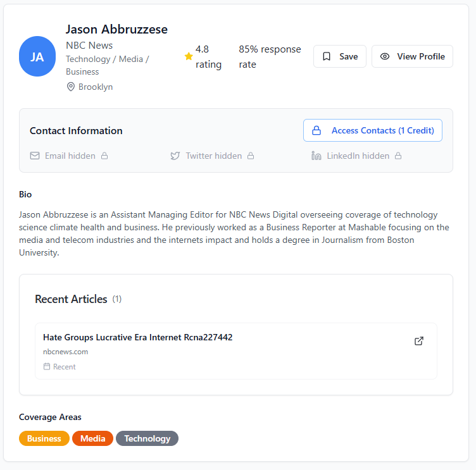This screenshot has height=470, width=476.
Task: Select the orange Business coverage tag
Action: coord(44,438)
